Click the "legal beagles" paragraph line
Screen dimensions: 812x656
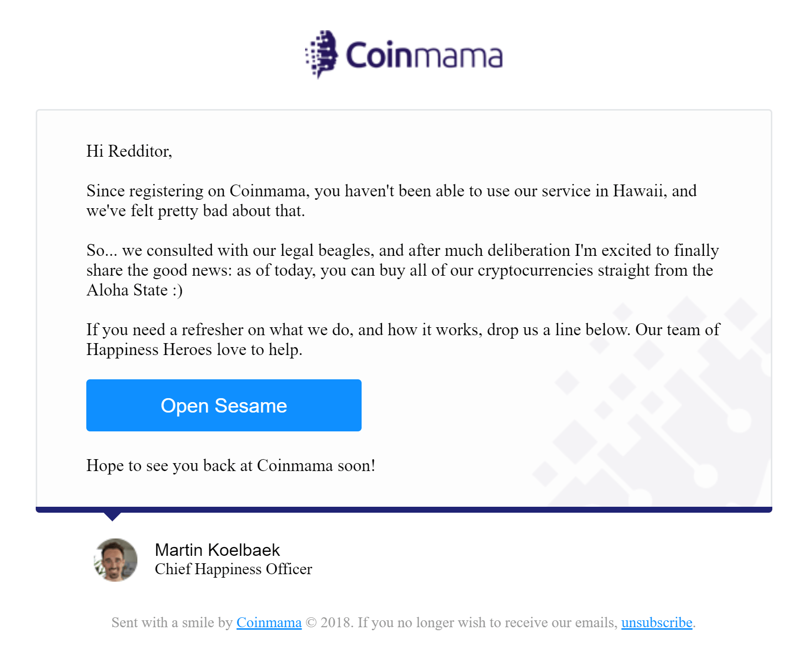click(x=402, y=250)
